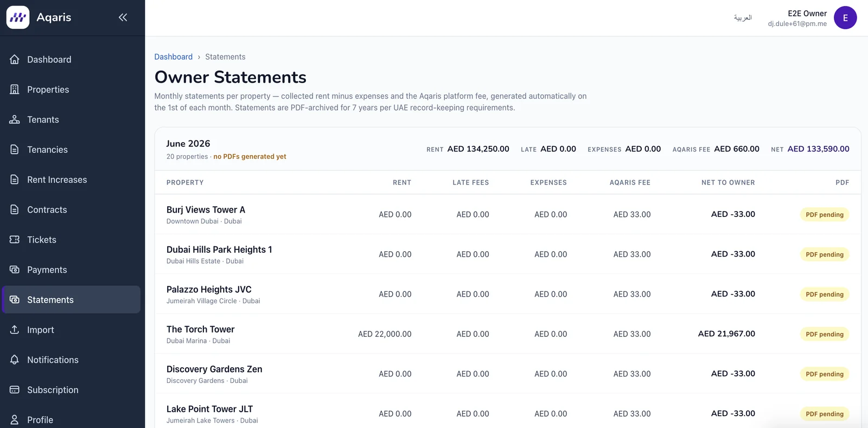Image resolution: width=868 pixels, height=428 pixels.
Task: Click the AED 22,000.00 rent value
Action: pyautogui.click(x=385, y=334)
